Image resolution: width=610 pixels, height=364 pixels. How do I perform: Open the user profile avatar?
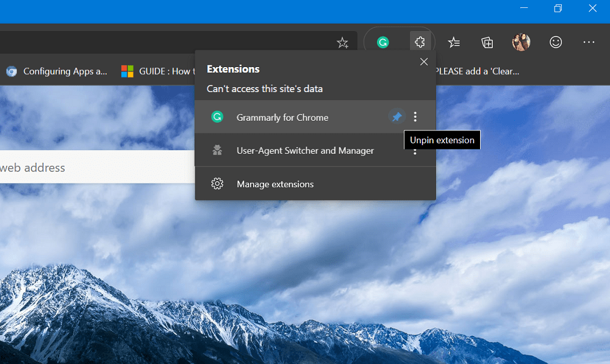[521, 42]
